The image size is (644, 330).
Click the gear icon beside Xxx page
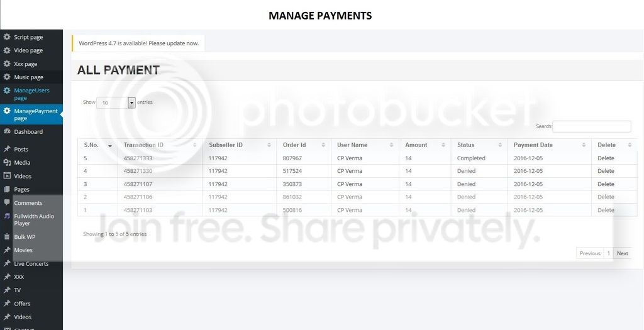coord(6,63)
